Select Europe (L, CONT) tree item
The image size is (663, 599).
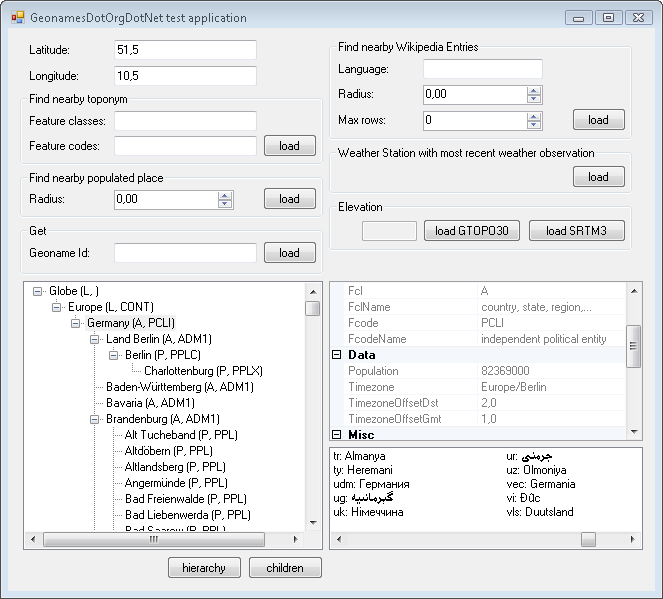tap(111, 307)
